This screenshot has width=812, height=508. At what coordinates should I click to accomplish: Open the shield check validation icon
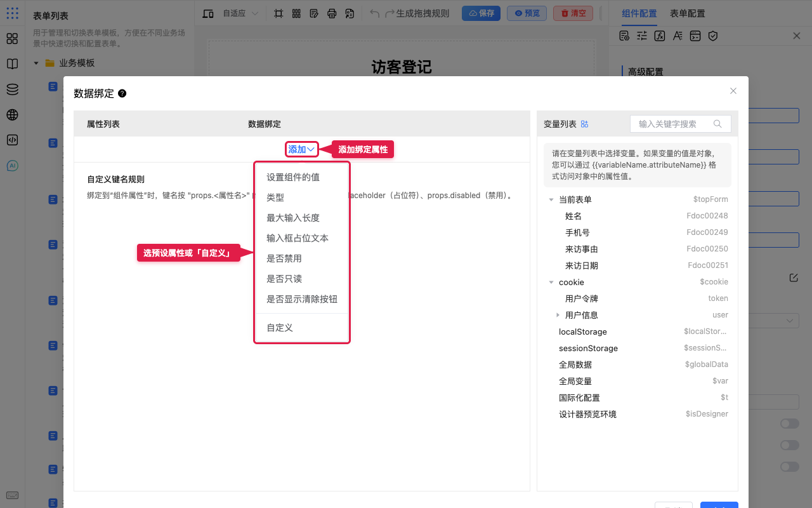[x=713, y=36]
